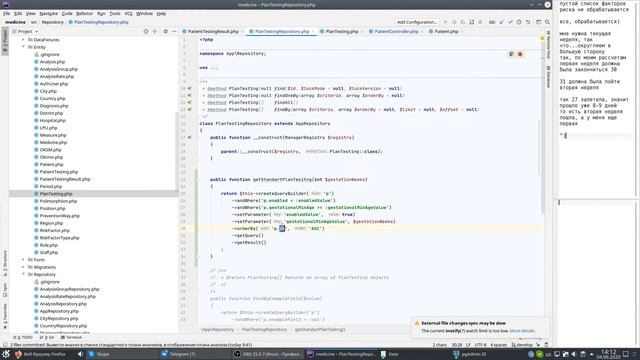The width and height of the screenshot is (640, 360).
Task: Click the Git commit checkmark icon
Action: point(510,22)
